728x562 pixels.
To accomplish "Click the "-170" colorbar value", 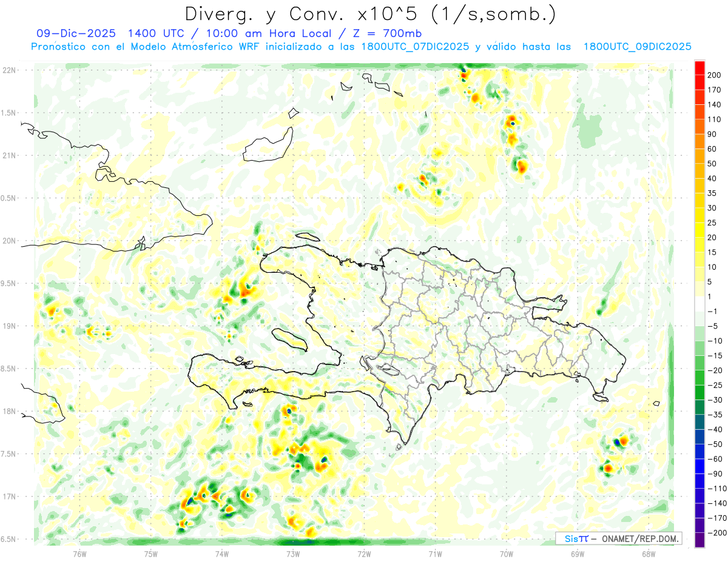I will [x=716, y=518].
